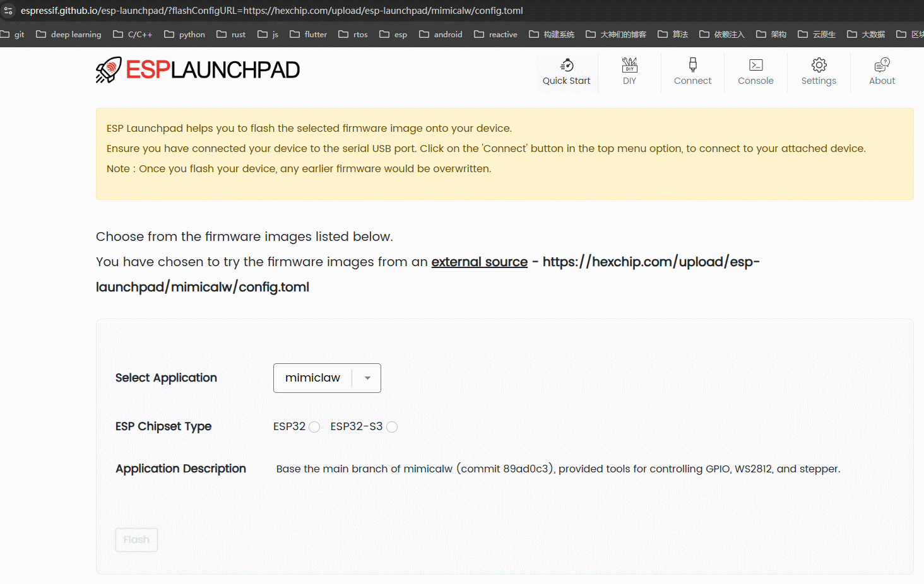The image size is (924, 584).
Task: Open the Console terminal icon
Action: tap(755, 65)
